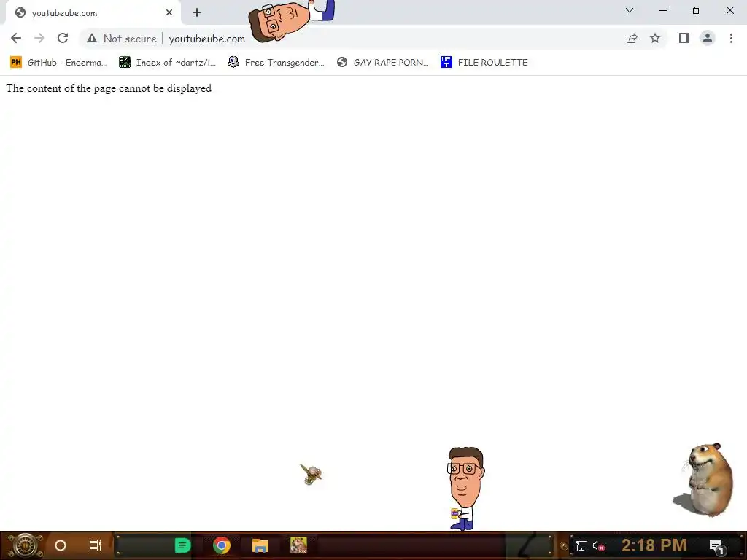Go back to the previous page
Image resolution: width=747 pixels, height=560 pixels.
tap(16, 38)
